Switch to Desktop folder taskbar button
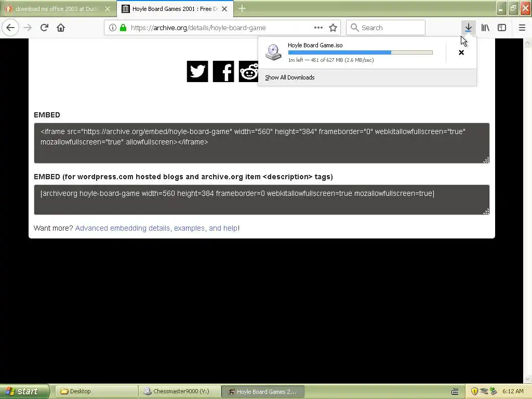The image size is (532, 399). click(x=96, y=391)
